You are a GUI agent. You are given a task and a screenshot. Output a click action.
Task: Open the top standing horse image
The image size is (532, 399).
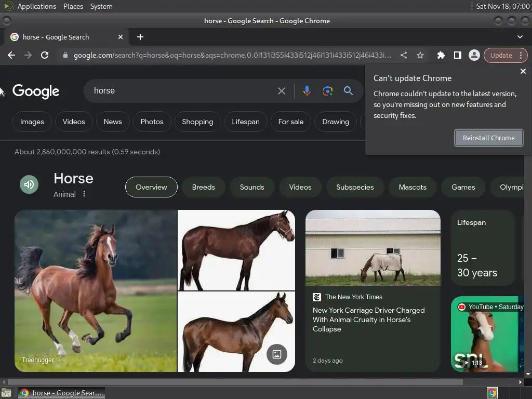pos(236,250)
